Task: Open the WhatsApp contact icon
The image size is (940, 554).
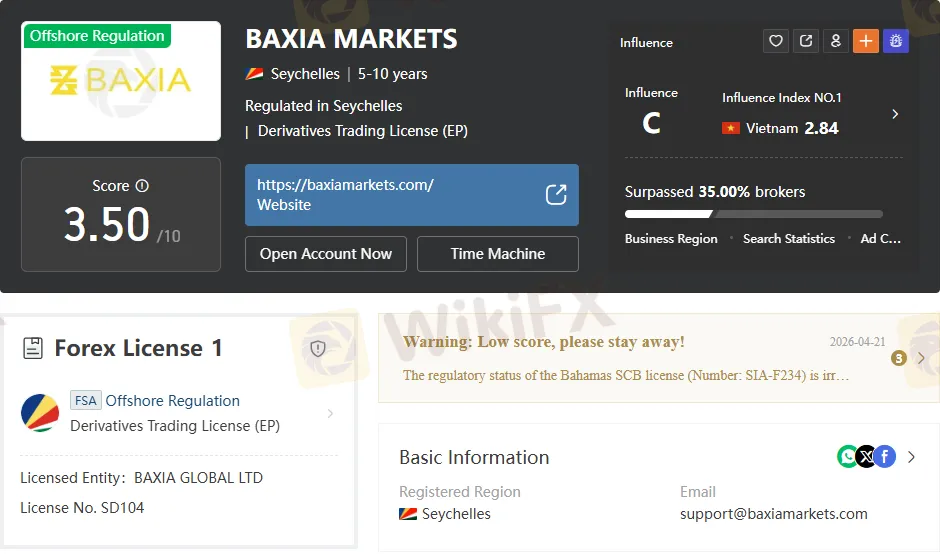Action: tap(848, 457)
